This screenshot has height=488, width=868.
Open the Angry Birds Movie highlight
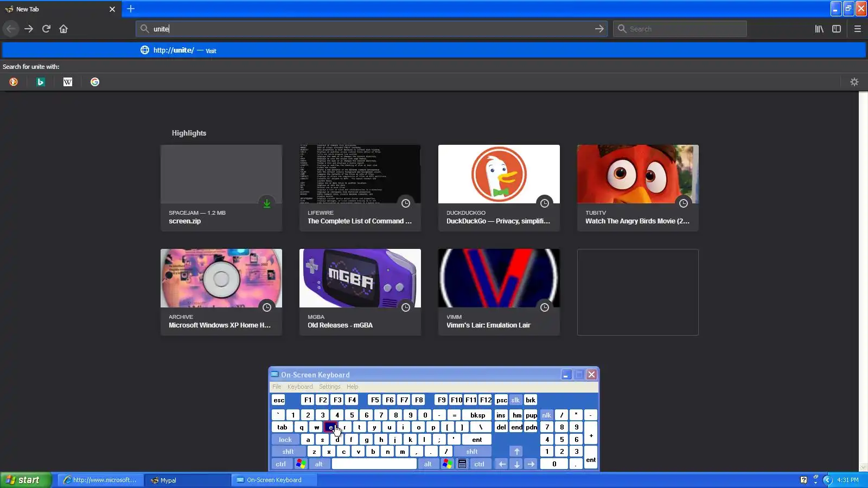tap(638, 188)
